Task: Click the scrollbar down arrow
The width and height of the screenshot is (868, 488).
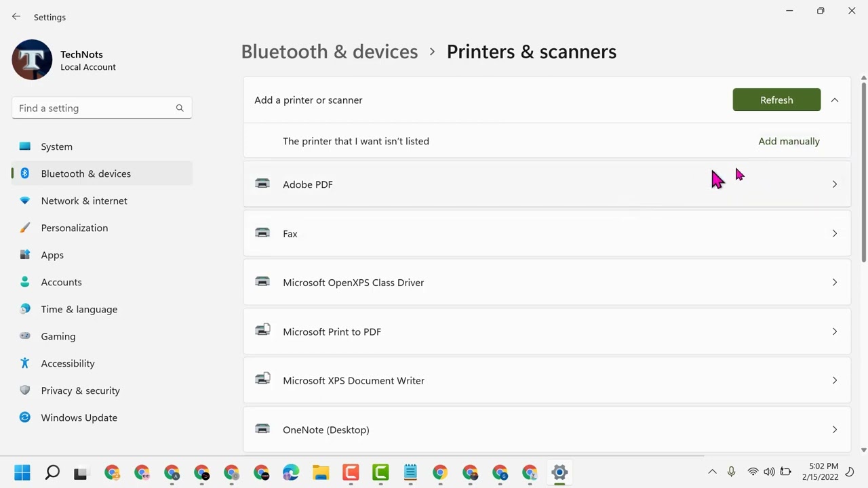Action: coord(863,449)
